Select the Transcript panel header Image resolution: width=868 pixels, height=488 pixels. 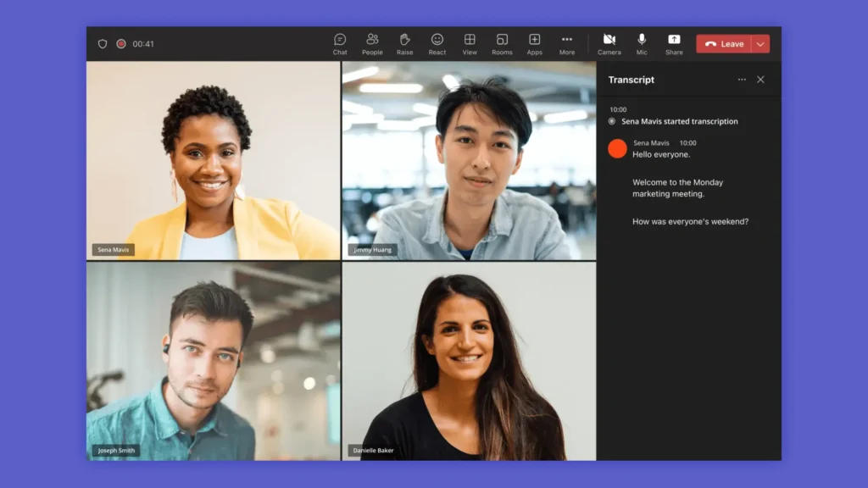(632, 80)
